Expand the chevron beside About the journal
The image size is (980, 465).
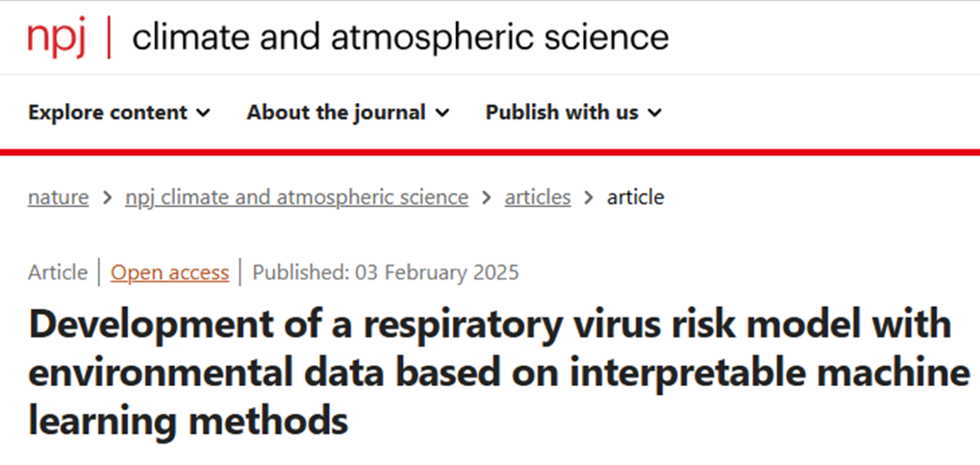coord(442,113)
